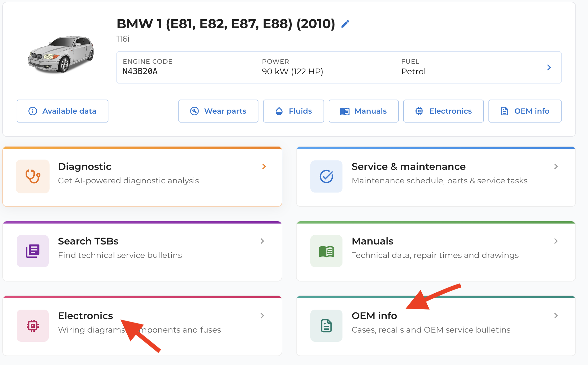Open the Available data button
Screen dimensions: 588x365
[x=63, y=111]
